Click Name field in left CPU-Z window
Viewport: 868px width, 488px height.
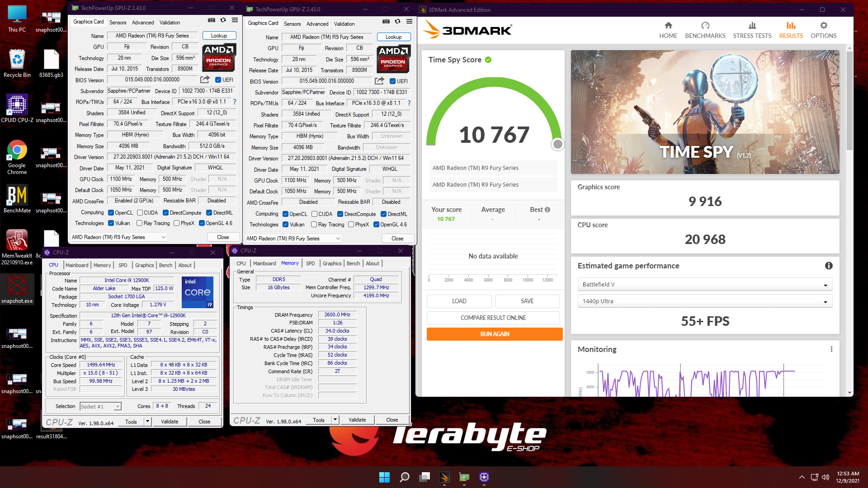tap(127, 281)
